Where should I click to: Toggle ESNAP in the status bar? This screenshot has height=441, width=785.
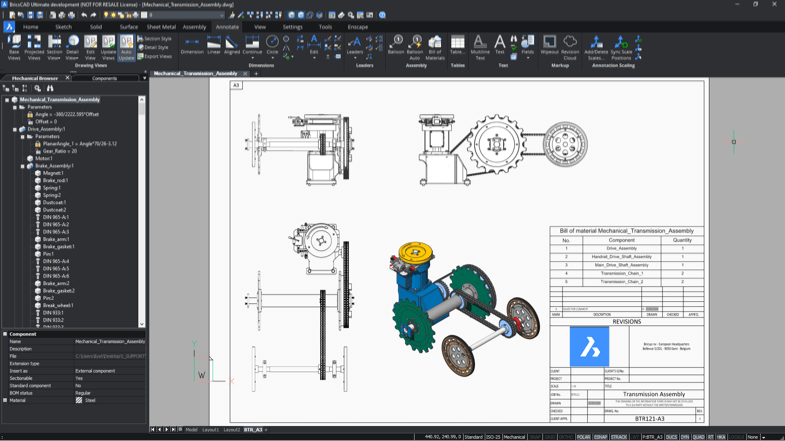pos(600,437)
